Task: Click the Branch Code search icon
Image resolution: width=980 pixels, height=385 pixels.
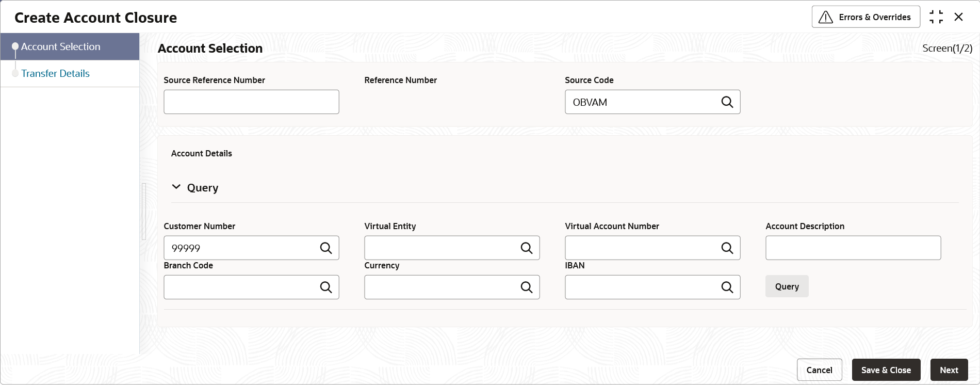Action: pos(325,287)
